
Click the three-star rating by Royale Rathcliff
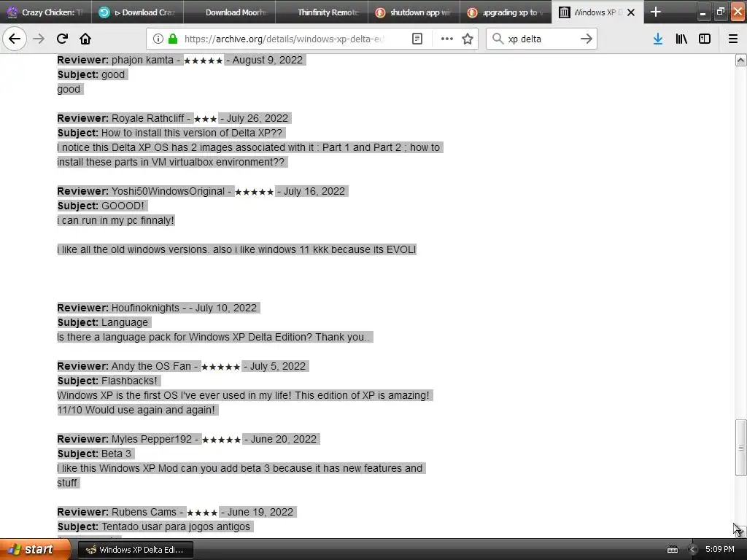[205, 119]
